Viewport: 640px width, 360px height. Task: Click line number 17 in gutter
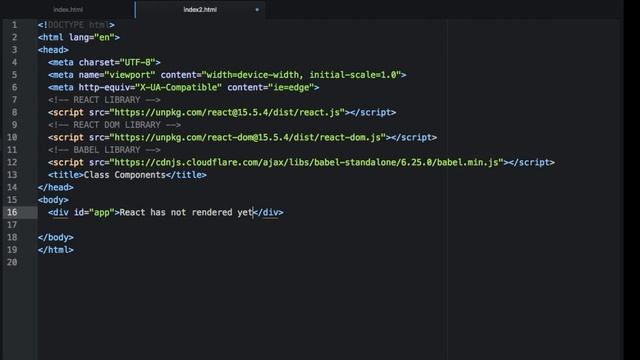pos(12,225)
